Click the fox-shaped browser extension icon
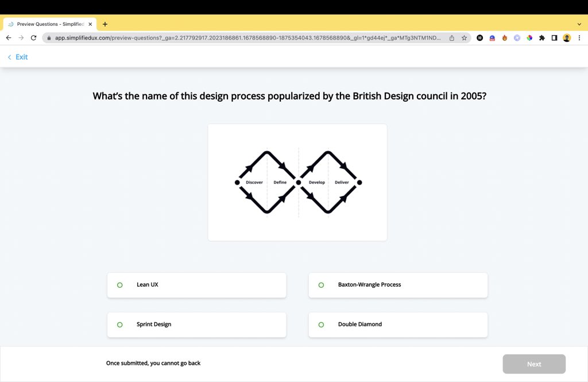This screenshot has height=382, width=588. pos(504,37)
